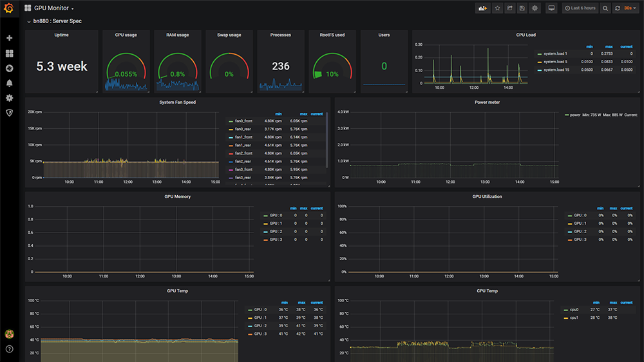Open the Explore compass icon in sidebar
Screen dimensions: 644x362
(9, 68)
